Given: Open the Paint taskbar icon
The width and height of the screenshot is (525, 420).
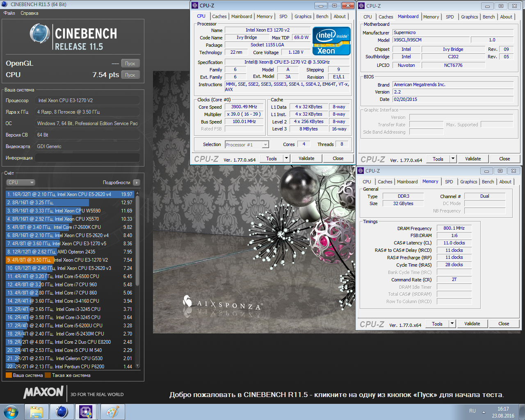Looking at the screenshot, I should 112,412.
